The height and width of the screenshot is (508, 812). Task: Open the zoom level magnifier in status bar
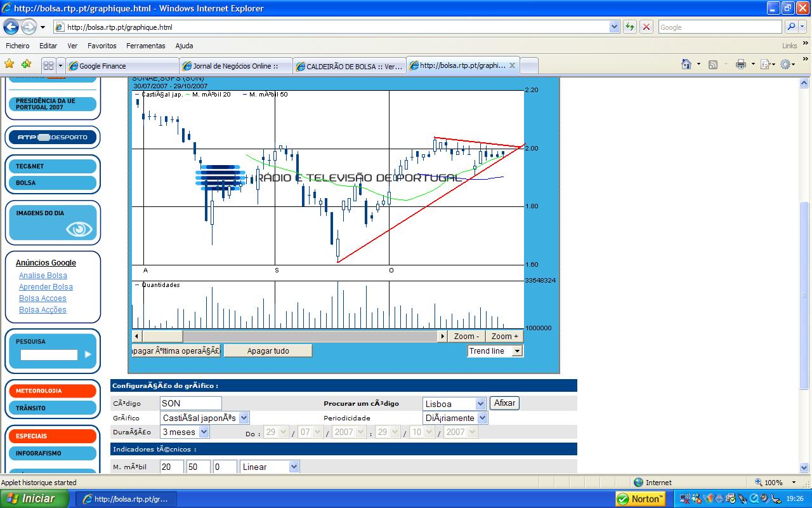point(758,483)
